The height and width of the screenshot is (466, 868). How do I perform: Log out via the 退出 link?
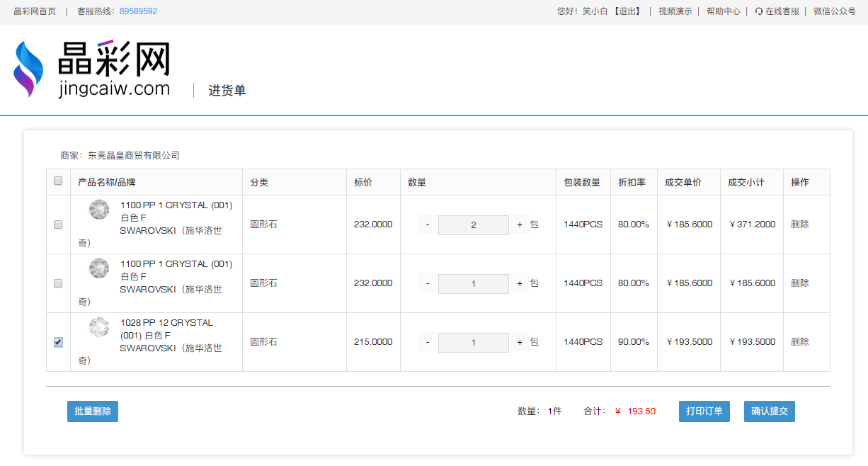627,11
